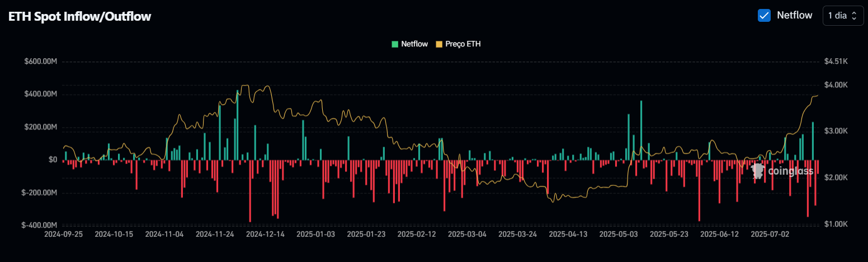Click the 2025-01-23 date label
This screenshot has width=868, height=262.
(366, 234)
